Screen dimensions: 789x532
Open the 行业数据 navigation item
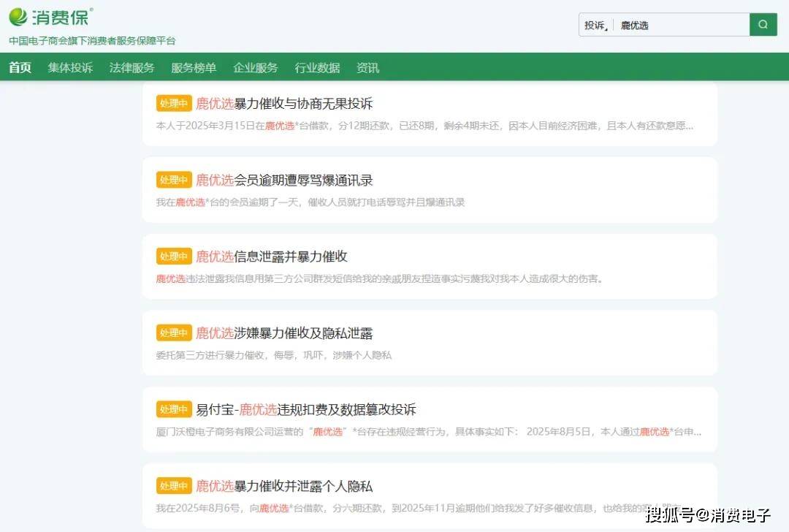pyautogui.click(x=317, y=68)
